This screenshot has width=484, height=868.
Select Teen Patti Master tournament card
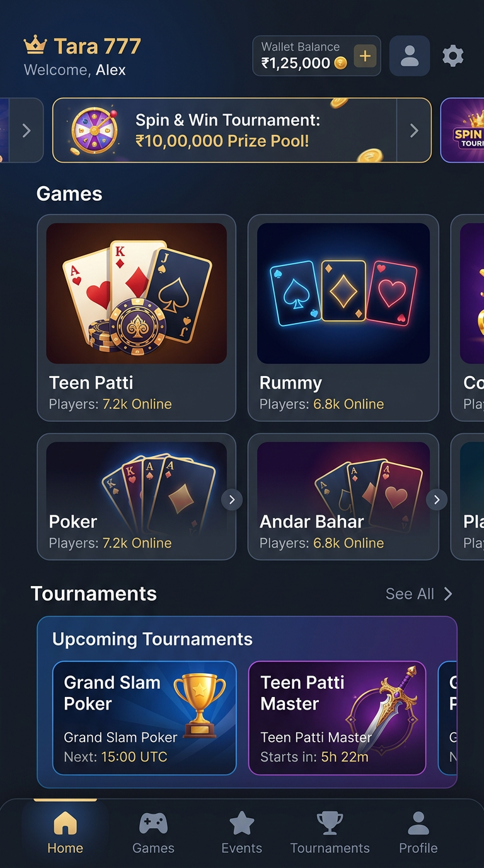click(x=338, y=718)
